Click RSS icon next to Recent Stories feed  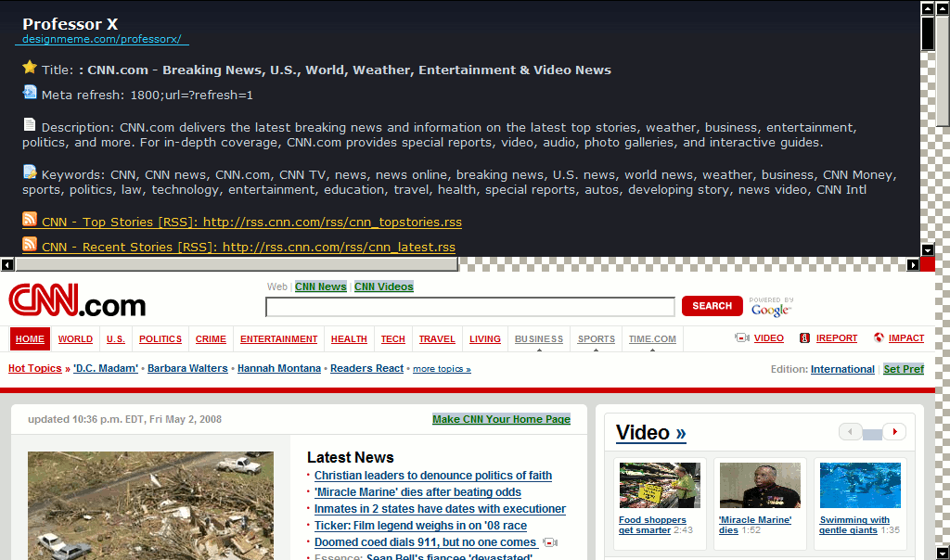coord(30,244)
